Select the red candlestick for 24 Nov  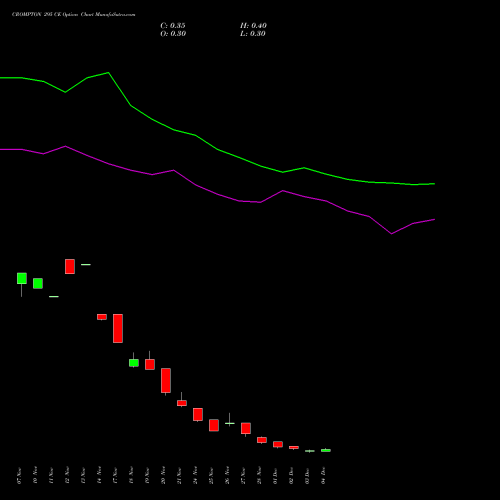[x=198, y=414]
